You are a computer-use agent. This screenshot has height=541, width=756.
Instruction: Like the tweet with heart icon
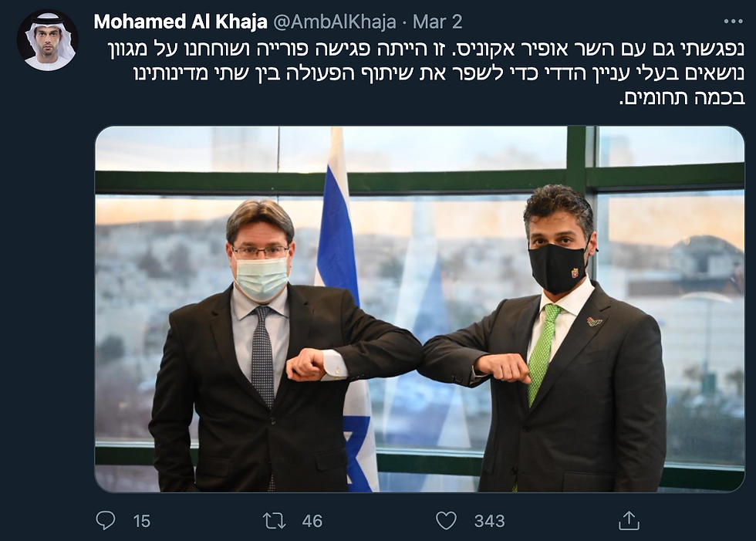446,521
